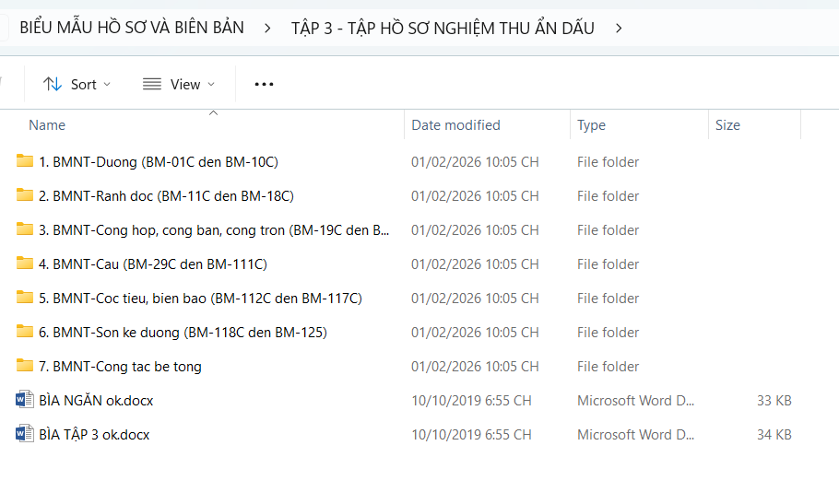Click the folder icon of 2. BMNT-Ranh doc
This screenshot has height=504, width=839.
[25, 196]
